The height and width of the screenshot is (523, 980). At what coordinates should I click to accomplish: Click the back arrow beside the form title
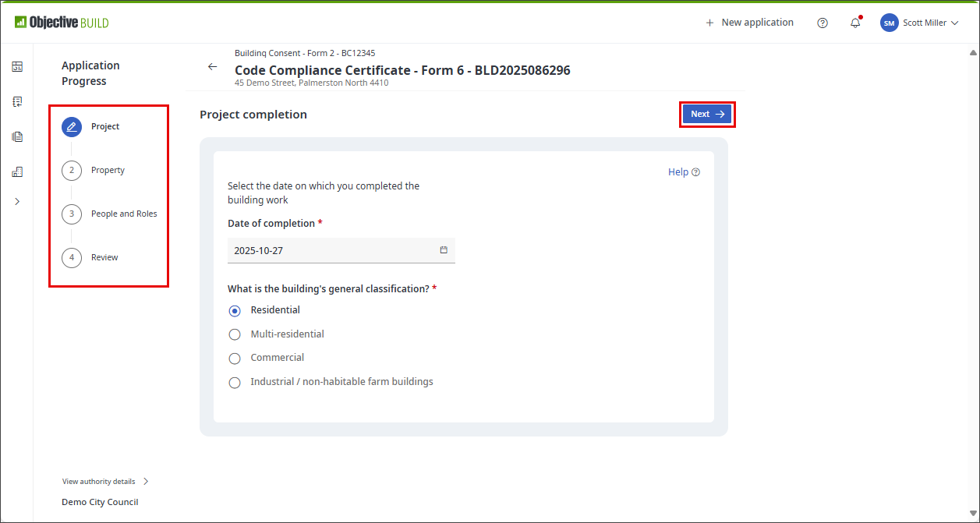click(212, 67)
